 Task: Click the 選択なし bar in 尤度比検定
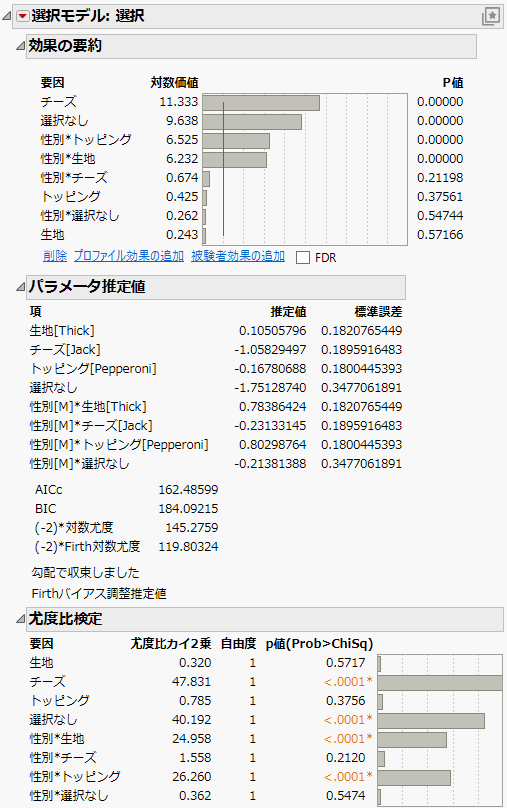(431, 720)
